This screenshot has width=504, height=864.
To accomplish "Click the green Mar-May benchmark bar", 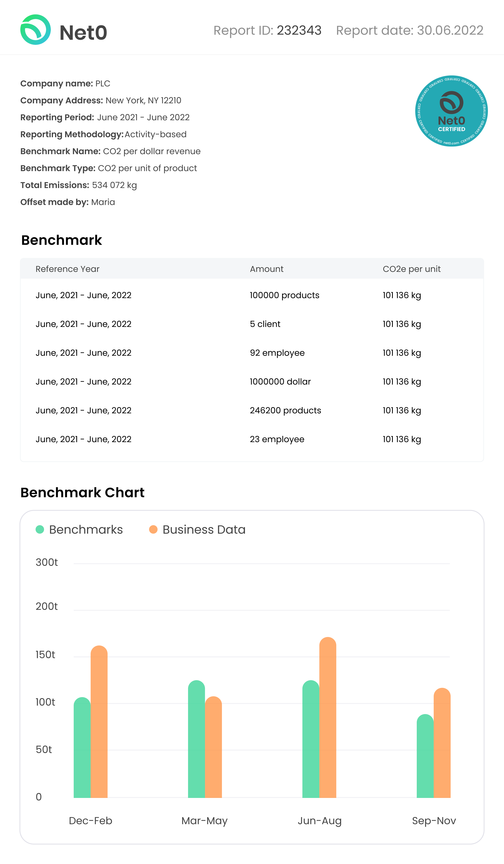I will [197, 739].
